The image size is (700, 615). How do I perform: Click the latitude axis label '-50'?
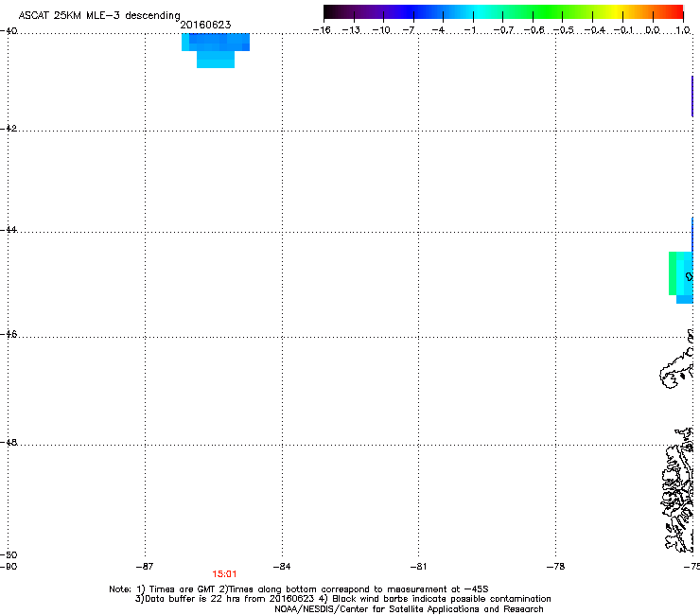pos(9,555)
